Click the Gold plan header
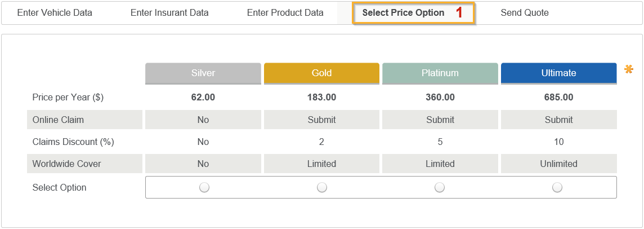 click(x=321, y=73)
